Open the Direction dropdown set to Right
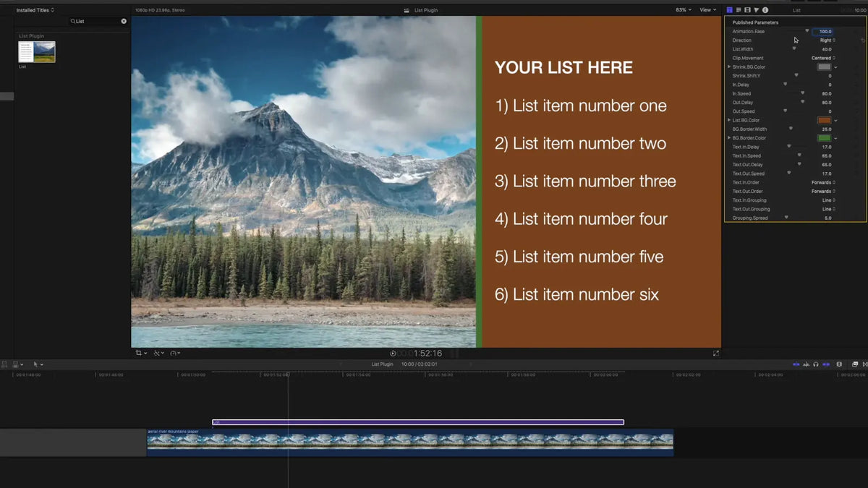 click(x=827, y=40)
